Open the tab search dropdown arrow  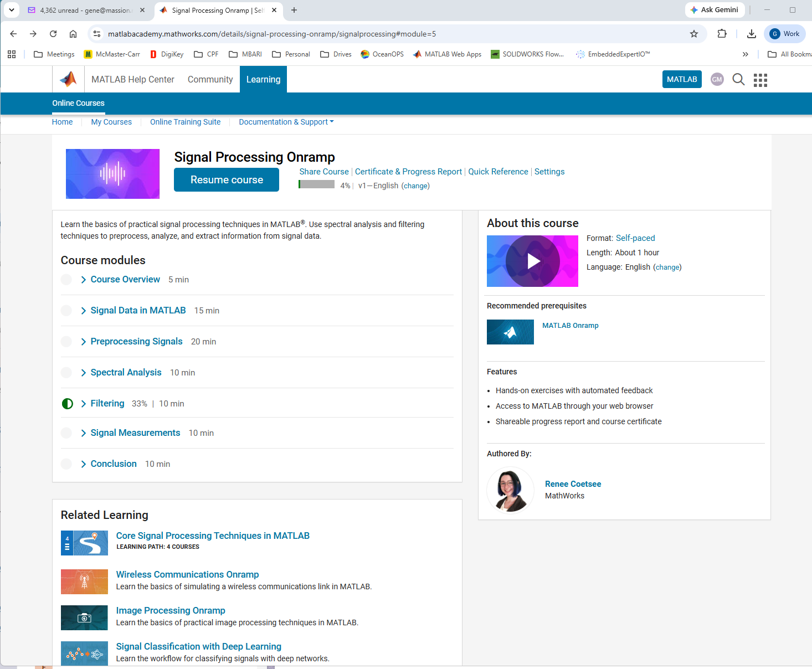point(11,10)
